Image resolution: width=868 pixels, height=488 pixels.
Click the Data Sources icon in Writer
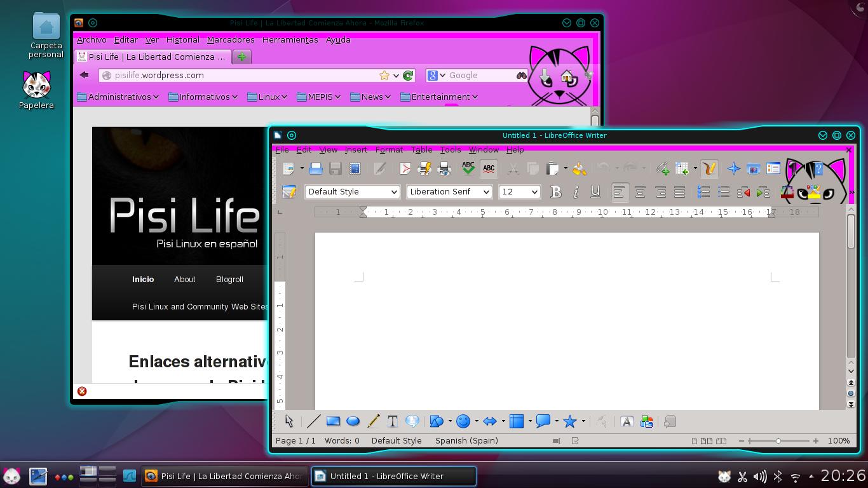click(x=773, y=168)
